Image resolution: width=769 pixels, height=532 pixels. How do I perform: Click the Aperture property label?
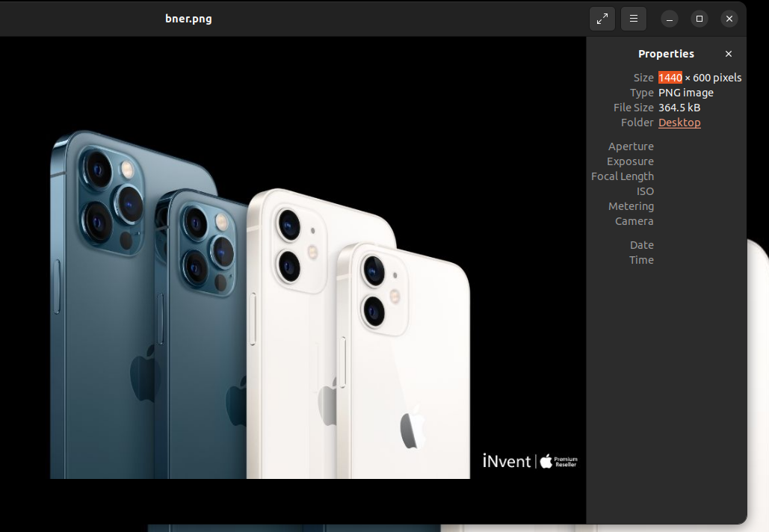[x=631, y=146]
